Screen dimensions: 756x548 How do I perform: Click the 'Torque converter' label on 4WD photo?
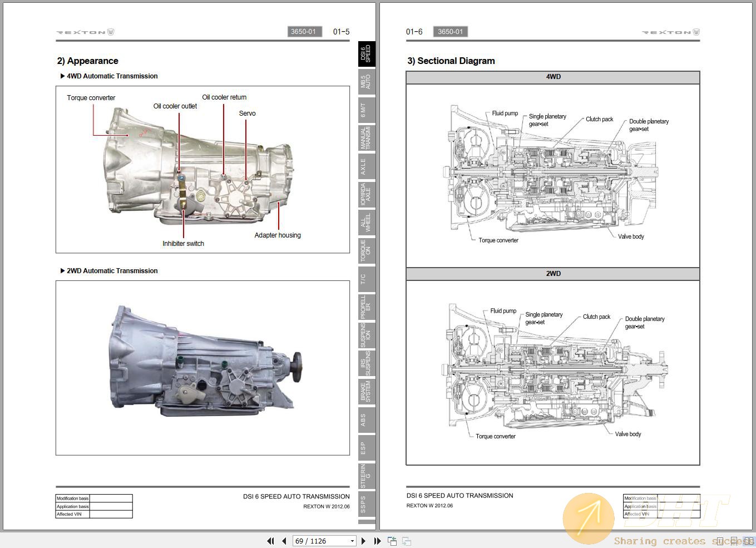point(91,98)
